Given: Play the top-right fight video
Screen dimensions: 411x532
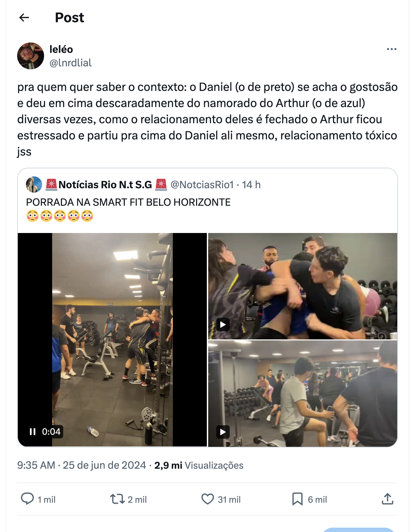Looking at the screenshot, I should (x=223, y=325).
